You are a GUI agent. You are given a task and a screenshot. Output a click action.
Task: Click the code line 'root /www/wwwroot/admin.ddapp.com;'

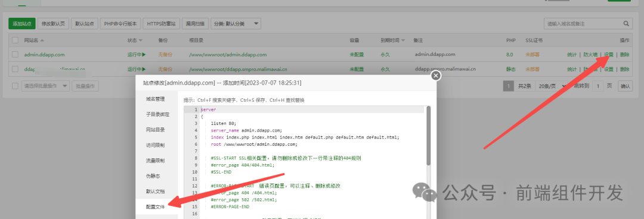[254, 144]
